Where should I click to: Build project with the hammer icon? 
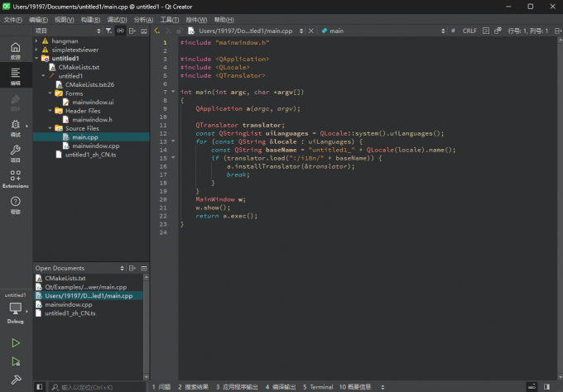tap(16, 380)
